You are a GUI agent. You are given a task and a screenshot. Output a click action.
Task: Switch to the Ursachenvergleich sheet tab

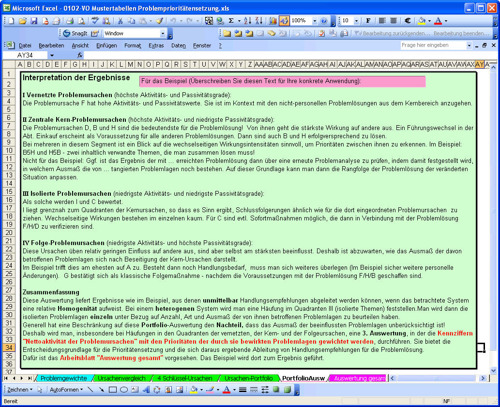click(122, 378)
